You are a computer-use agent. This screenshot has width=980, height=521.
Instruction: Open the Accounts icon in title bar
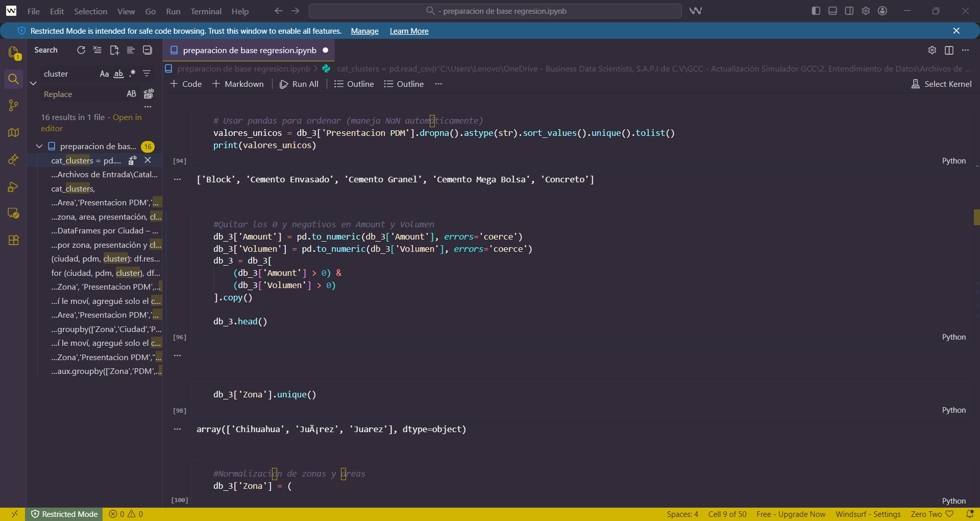[x=883, y=11]
